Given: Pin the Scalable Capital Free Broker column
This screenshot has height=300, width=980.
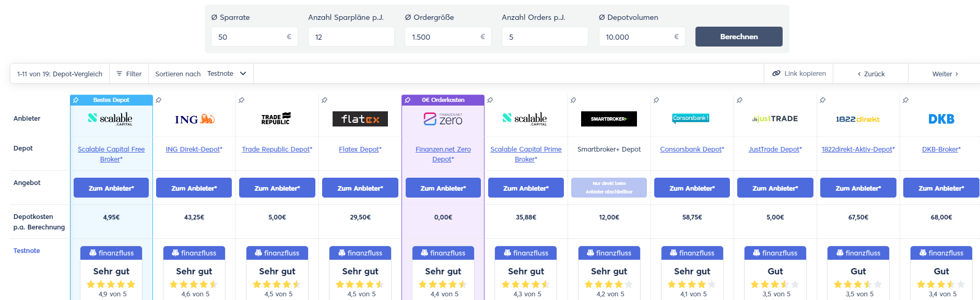Looking at the screenshot, I should tap(76, 100).
